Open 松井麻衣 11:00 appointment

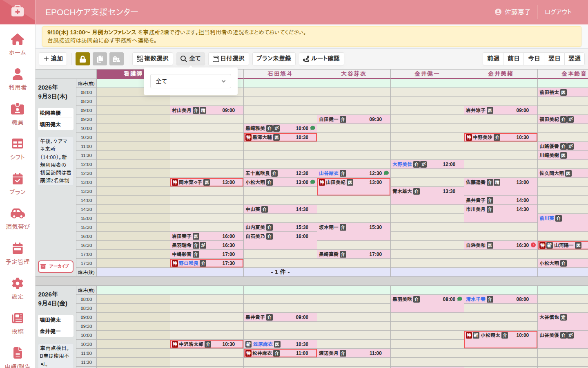280,353
